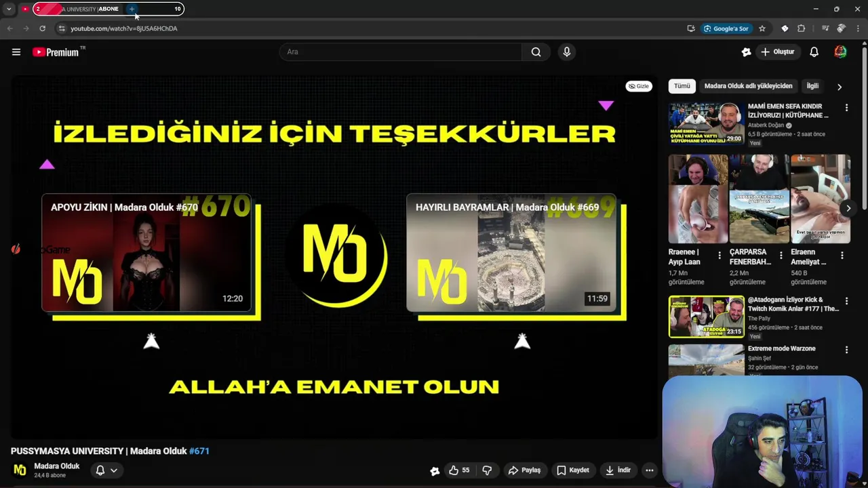Click the Ataberk Doğan channel name
This screenshot has height=488, width=868.
pos(766,125)
